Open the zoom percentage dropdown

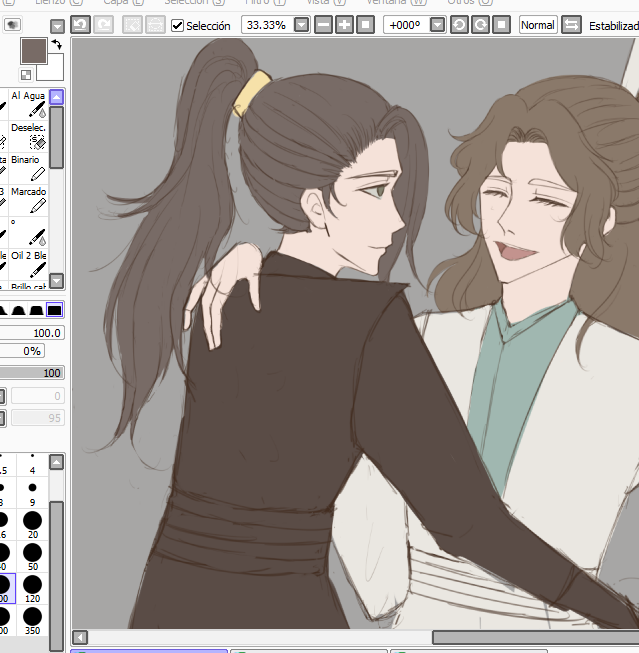click(x=301, y=25)
